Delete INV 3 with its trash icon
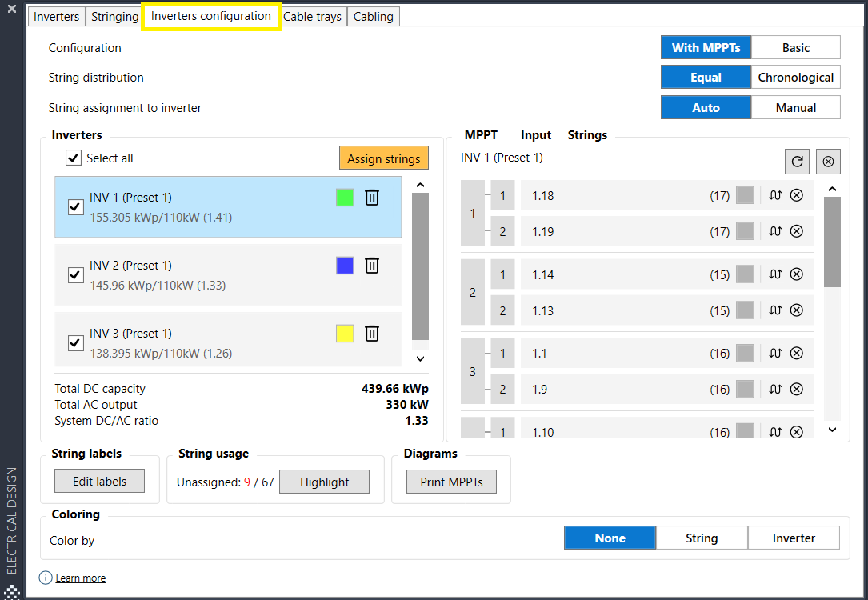The height and width of the screenshot is (600, 868). pos(371,333)
